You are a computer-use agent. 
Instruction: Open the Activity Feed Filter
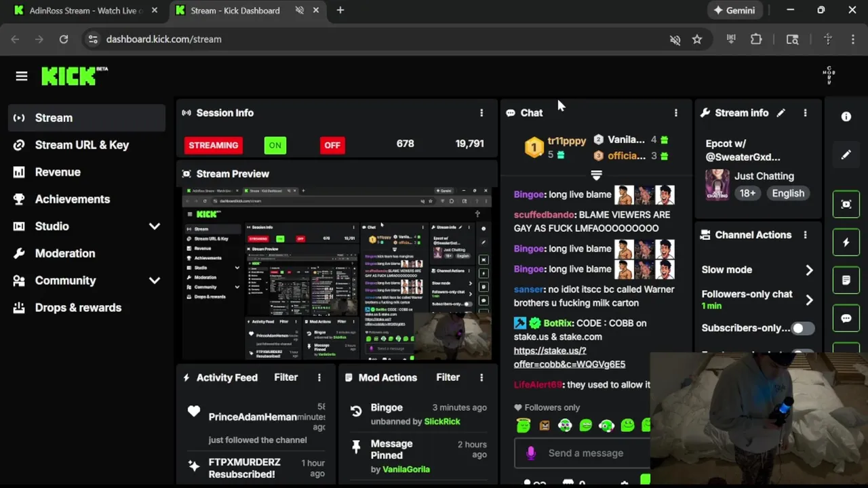(285, 378)
